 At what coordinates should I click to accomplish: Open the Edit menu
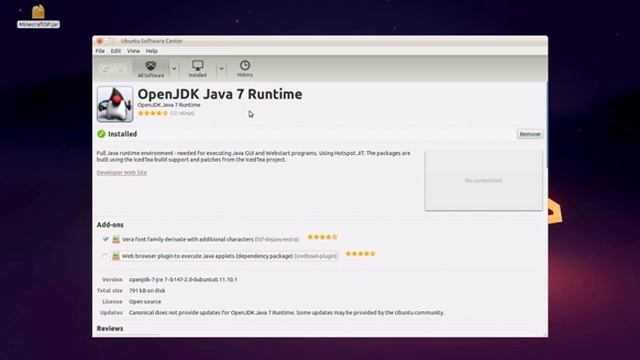[116, 51]
